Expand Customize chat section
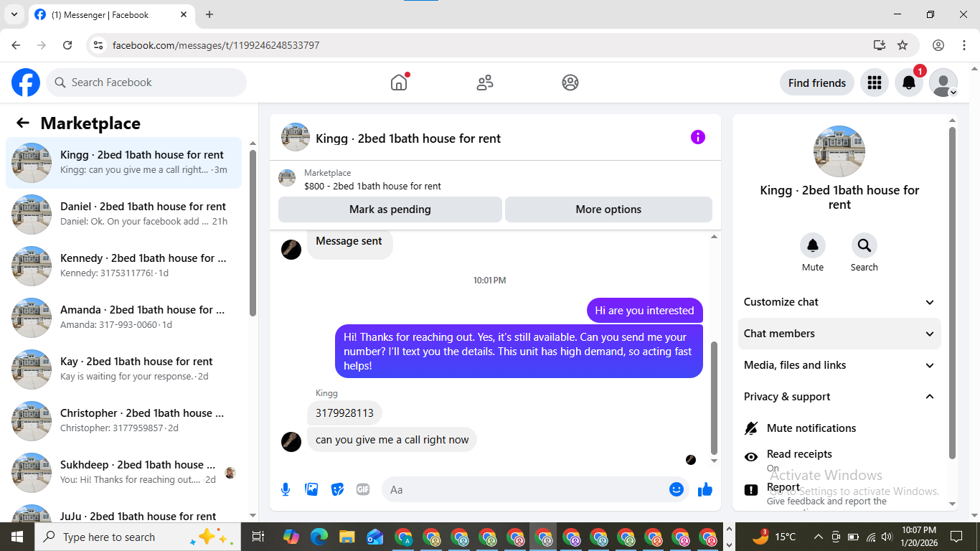Screen dimensions: 980x551 (839, 302)
